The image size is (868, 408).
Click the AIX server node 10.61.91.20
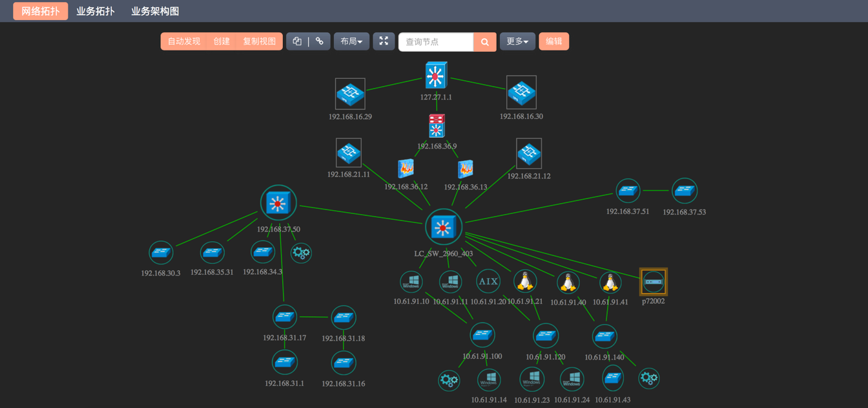488,281
